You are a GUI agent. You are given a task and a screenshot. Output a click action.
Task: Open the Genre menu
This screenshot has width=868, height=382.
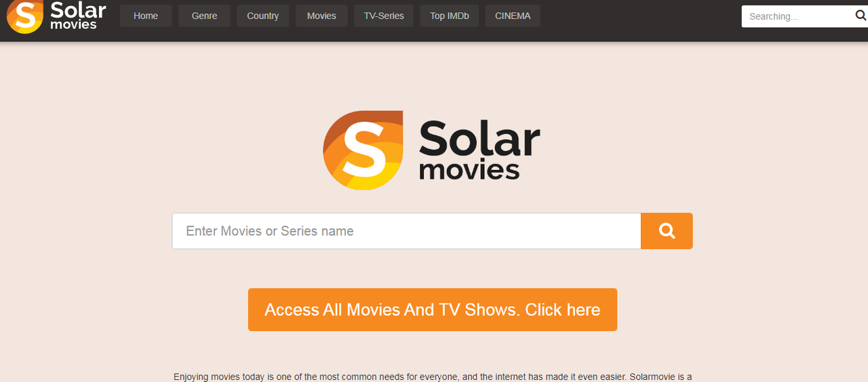204,16
